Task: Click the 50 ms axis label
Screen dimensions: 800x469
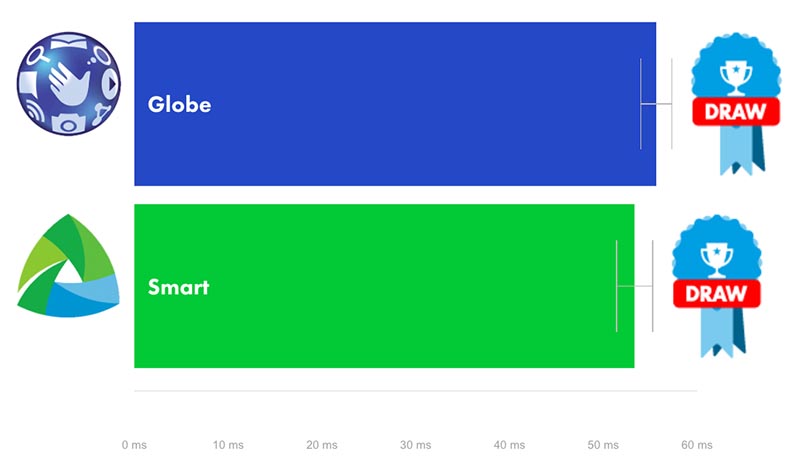Action: [x=603, y=445]
